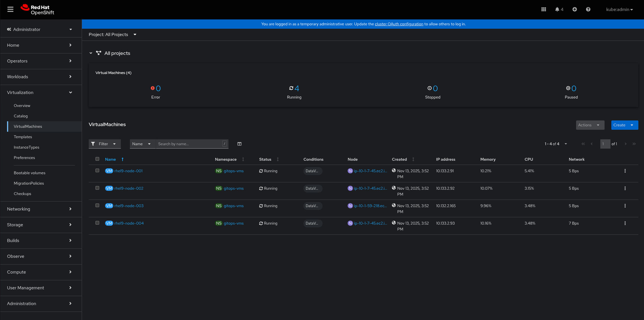Check the checkbox for rhel9-node-002
Viewport: 644px width, 320px height.
[x=97, y=188]
